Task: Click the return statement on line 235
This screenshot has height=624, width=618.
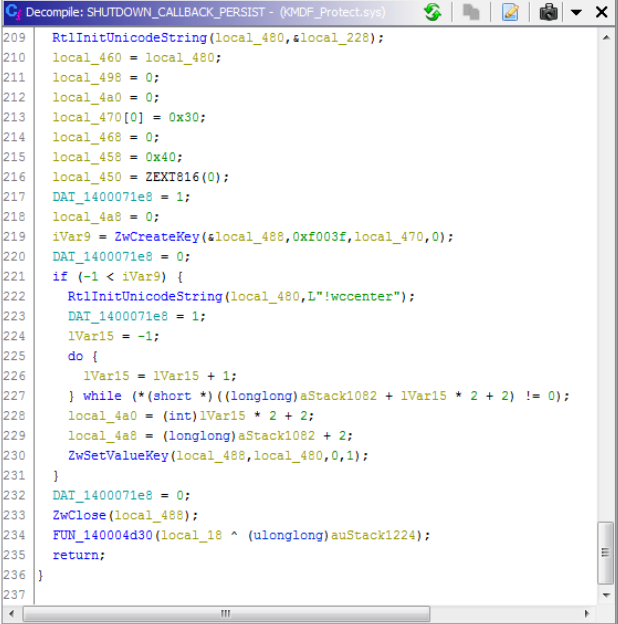Action: (75, 555)
